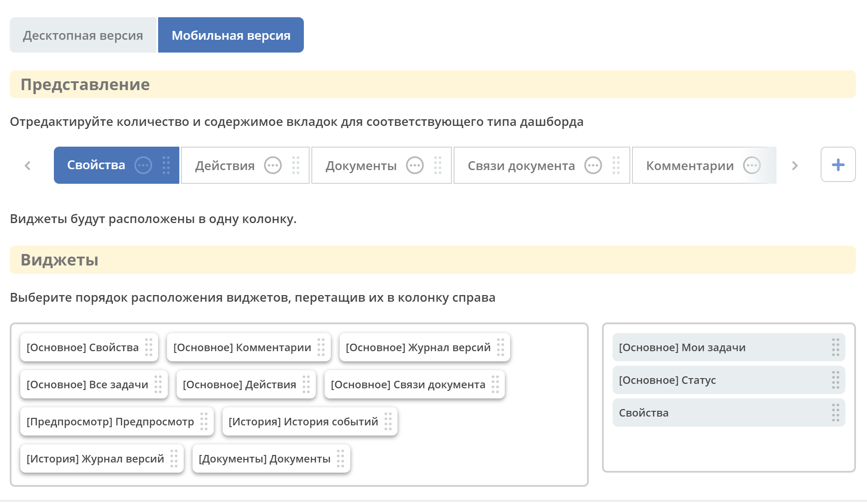The height and width of the screenshot is (504, 867).
Task: Select [Основное] Мои задачи in right column
Action: click(x=729, y=347)
